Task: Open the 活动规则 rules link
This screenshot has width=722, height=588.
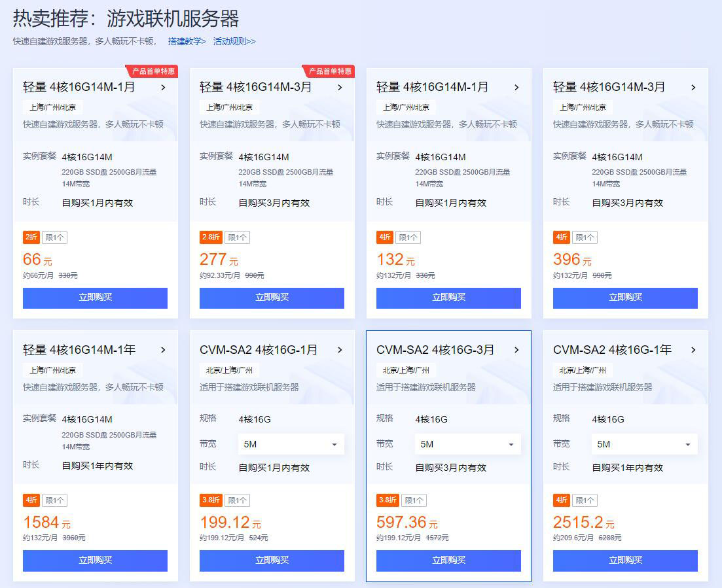Action: click(x=234, y=41)
